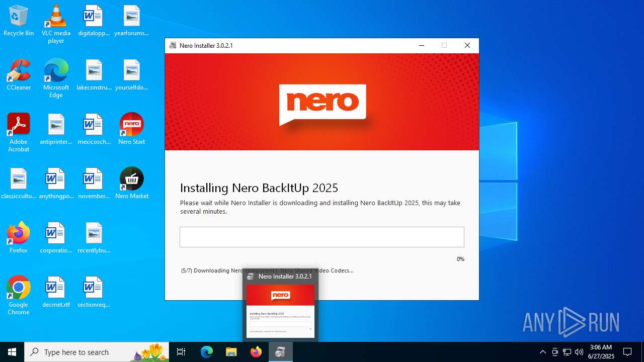Click the 'Please wait while Nero Installer' text
Screen dimensions: 644x362
(x=320, y=207)
